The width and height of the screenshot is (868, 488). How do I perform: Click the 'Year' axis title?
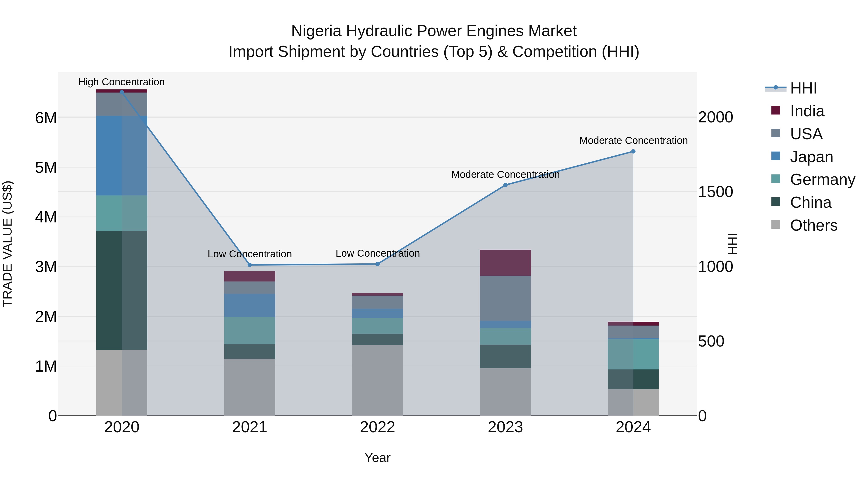pyautogui.click(x=377, y=458)
